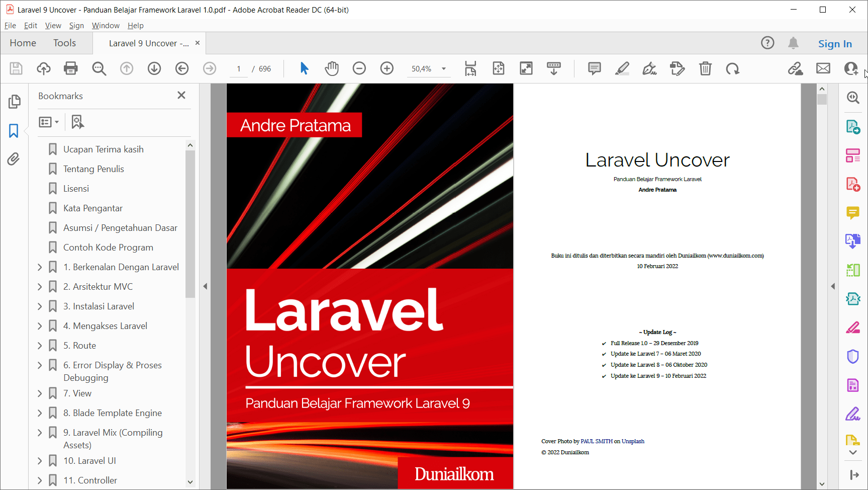The width and height of the screenshot is (868, 490).
Task: Open the Find text magnifier tool
Action: [x=99, y=68]
